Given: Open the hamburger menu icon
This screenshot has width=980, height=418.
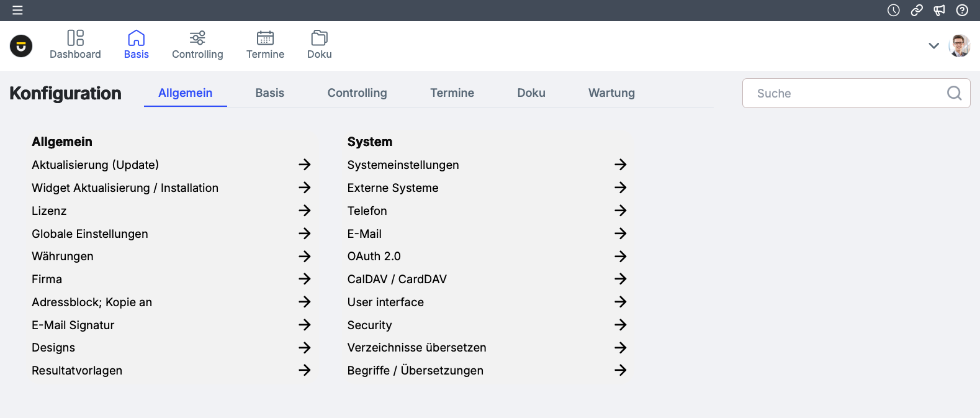Looking at the screenshot, I should [17, 10].
